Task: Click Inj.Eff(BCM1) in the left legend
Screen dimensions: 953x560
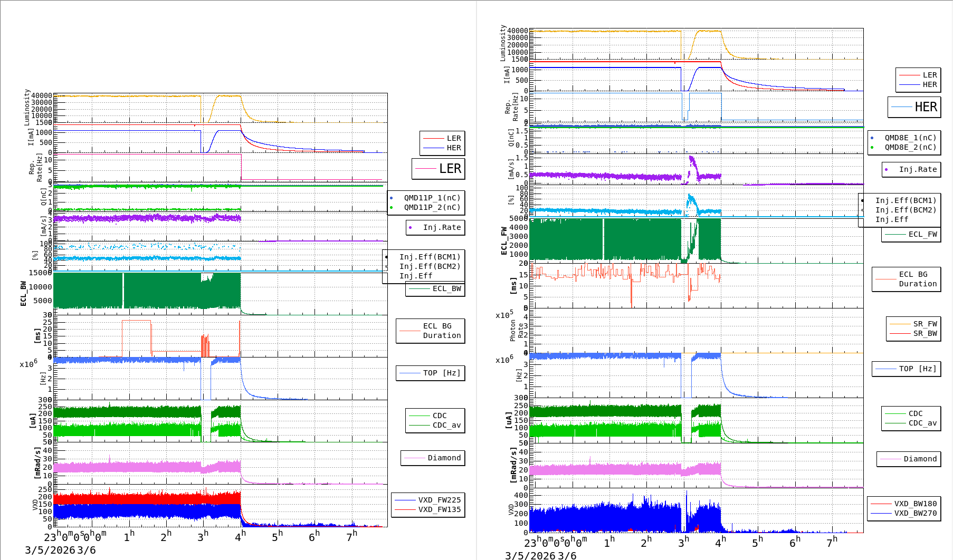Action: [430, 257]
